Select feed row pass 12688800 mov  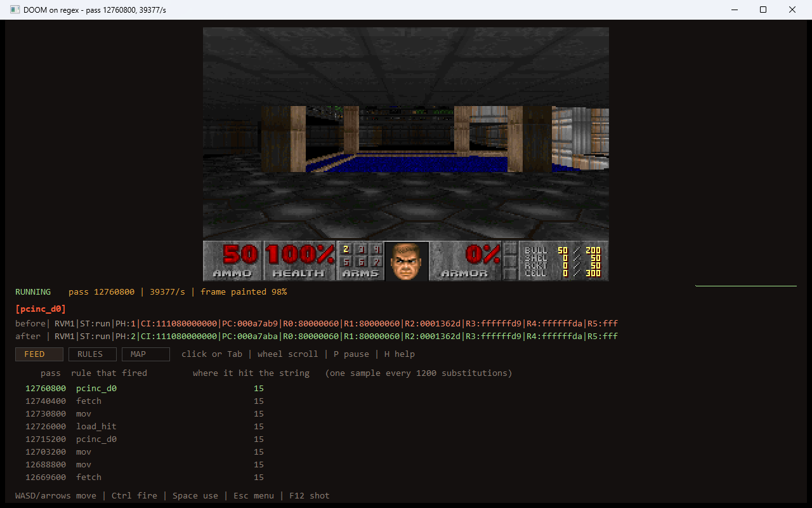pyautogui.click(x=145, y=465)
